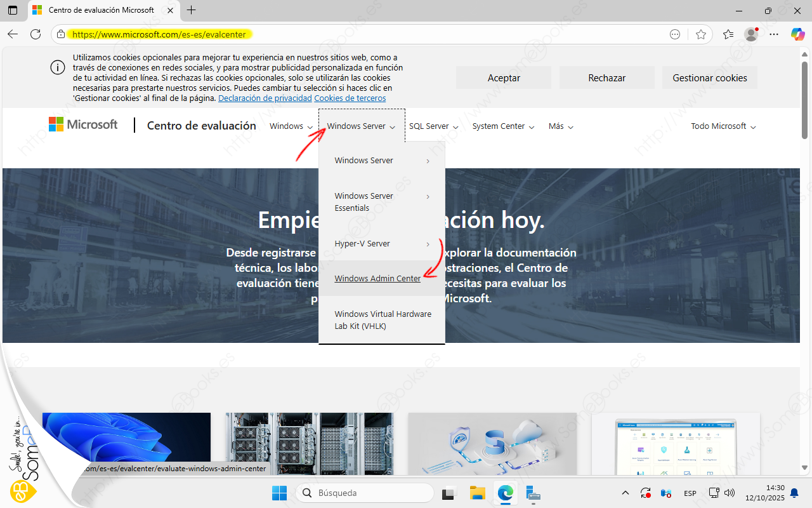Open a new browser tab
812x508 pixels.
192,10
